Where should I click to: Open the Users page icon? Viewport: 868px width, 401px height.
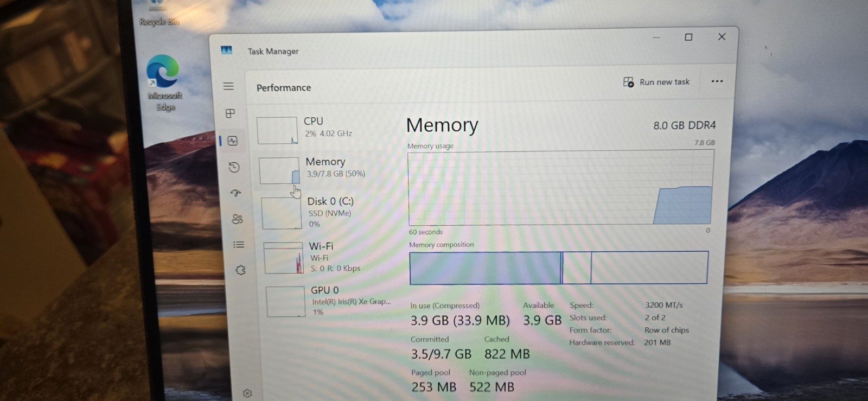237,219
